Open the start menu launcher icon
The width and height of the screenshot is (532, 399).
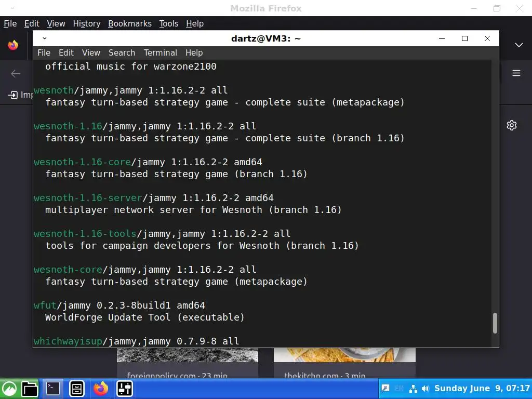click(9, 389)
